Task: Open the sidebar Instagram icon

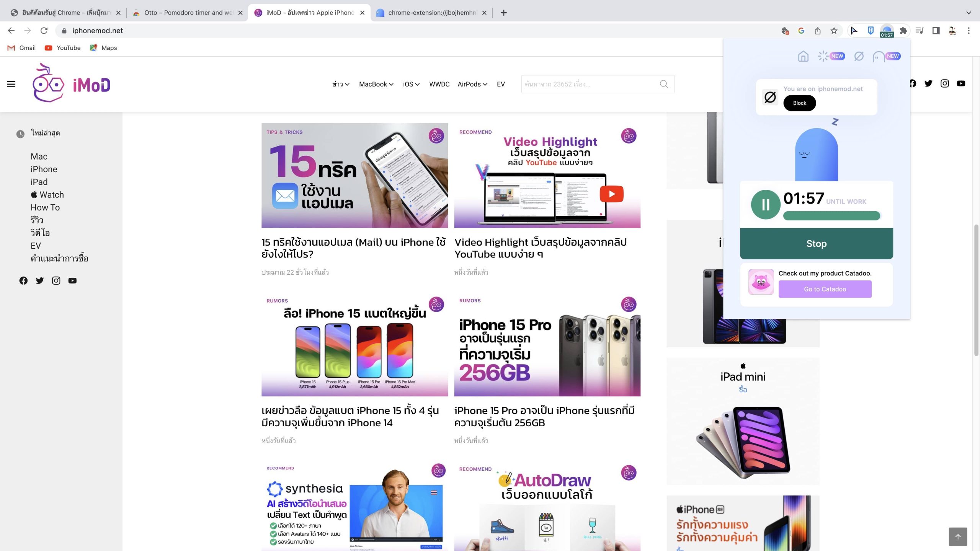Action: click(56, 280)
